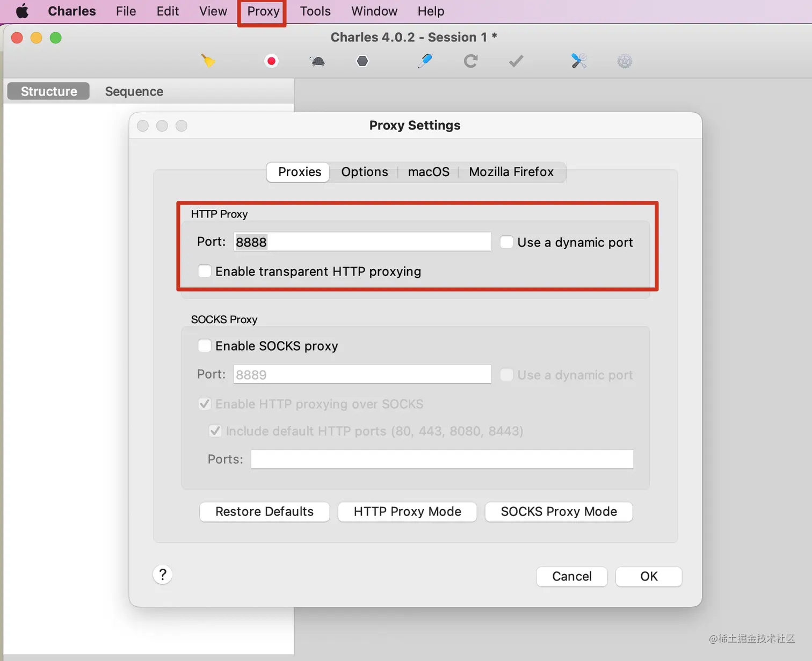The image size is (812, 661).
Task: Toggle the red Record button
Action: [x=272, y=61]
